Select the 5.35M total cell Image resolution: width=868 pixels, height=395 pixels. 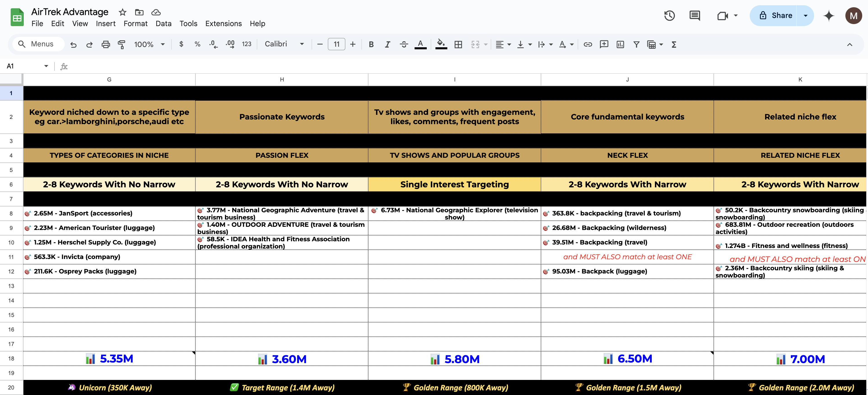pos(109,358)
